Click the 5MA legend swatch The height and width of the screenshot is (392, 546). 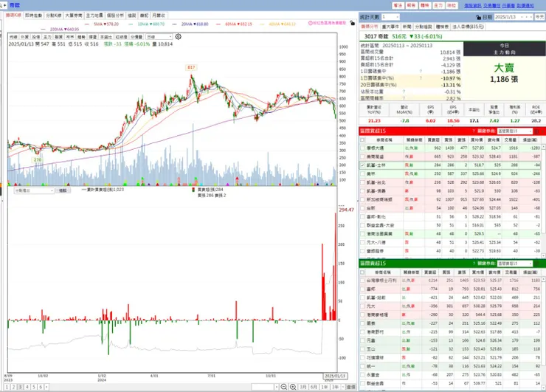(89, 24)
